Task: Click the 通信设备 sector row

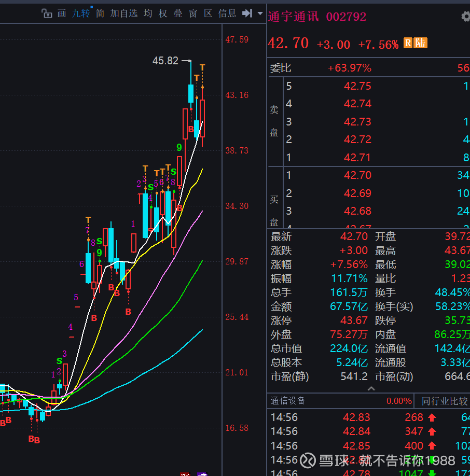Action: pyautogui.click(x=288, y=401)
